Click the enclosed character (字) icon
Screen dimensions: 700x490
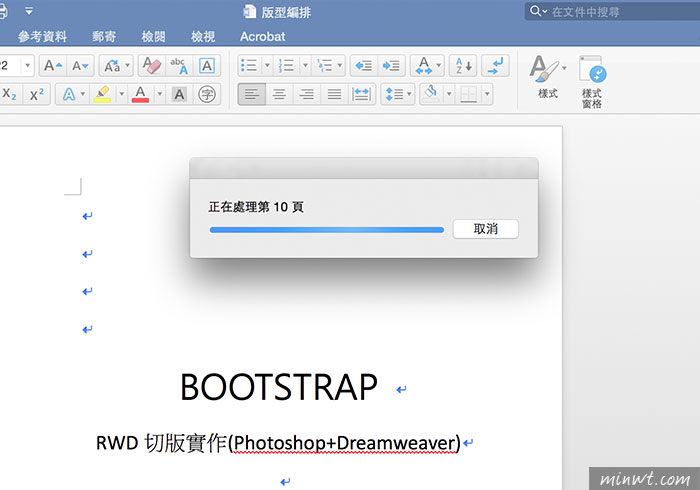(x=207, y=94)
